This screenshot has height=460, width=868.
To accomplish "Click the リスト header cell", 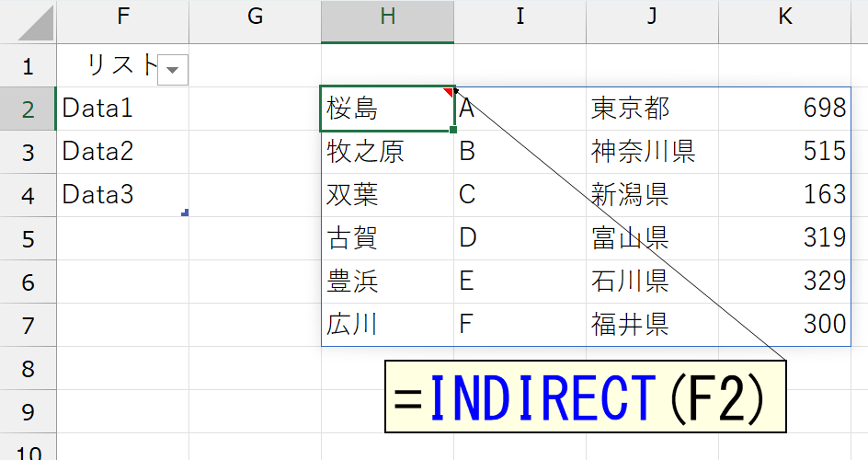I will [122, 65].
